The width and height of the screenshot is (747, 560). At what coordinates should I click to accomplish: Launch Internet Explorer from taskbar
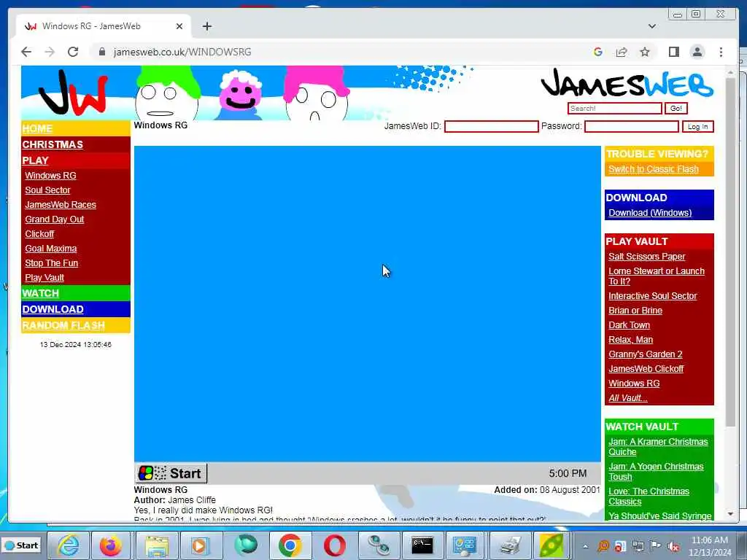point(68,545)
